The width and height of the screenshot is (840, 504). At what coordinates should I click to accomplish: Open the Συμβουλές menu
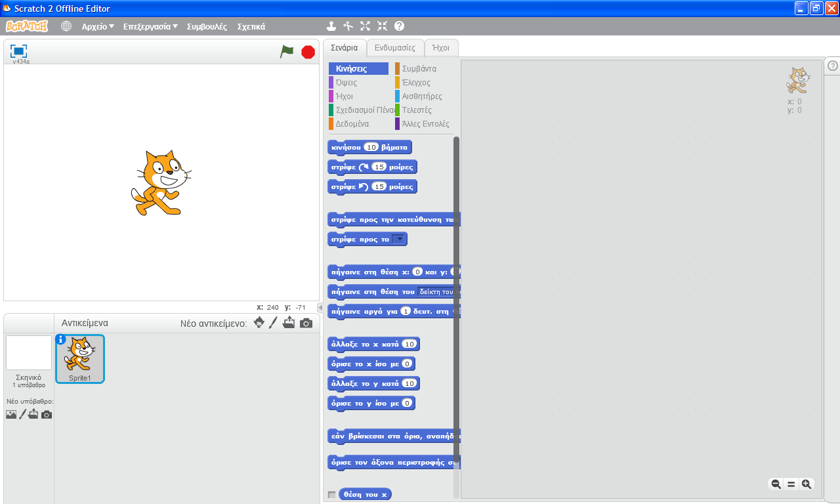click(207, 27)
